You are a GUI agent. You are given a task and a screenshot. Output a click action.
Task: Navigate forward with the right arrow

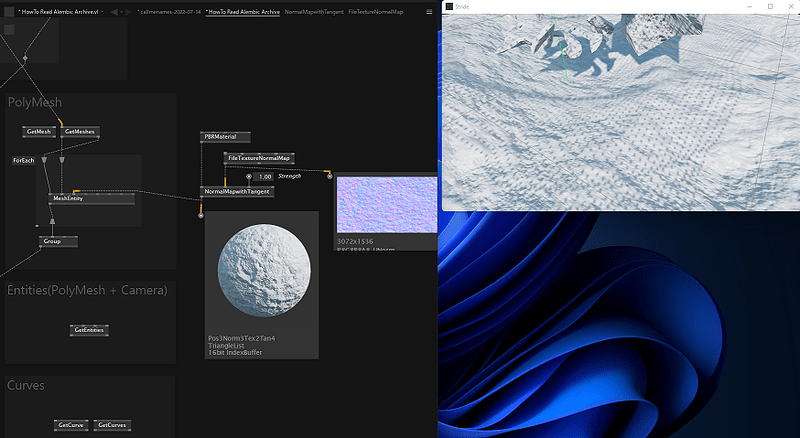coord(129,12)
